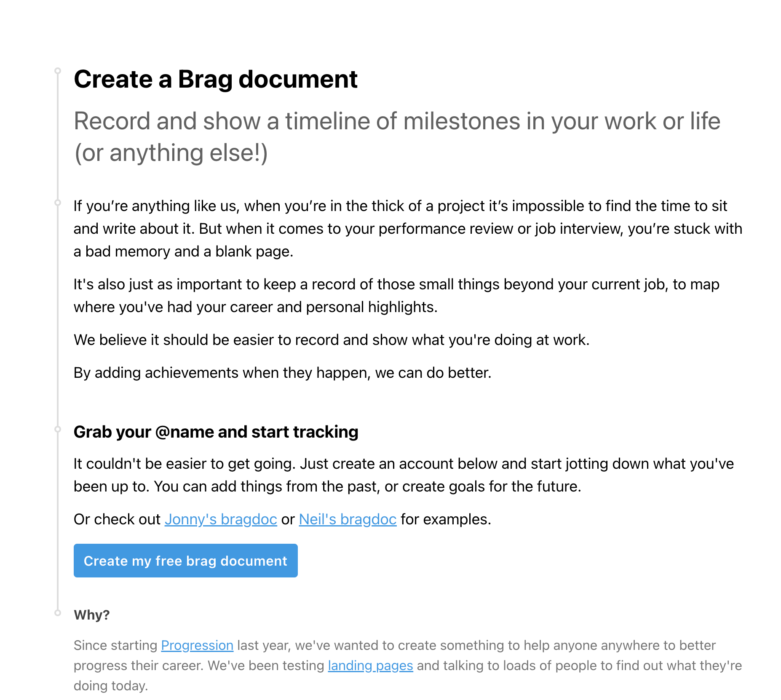Click the 'Create a Brag document' main heading
Screen dimensions: 781x700
[x=215, y=79]
